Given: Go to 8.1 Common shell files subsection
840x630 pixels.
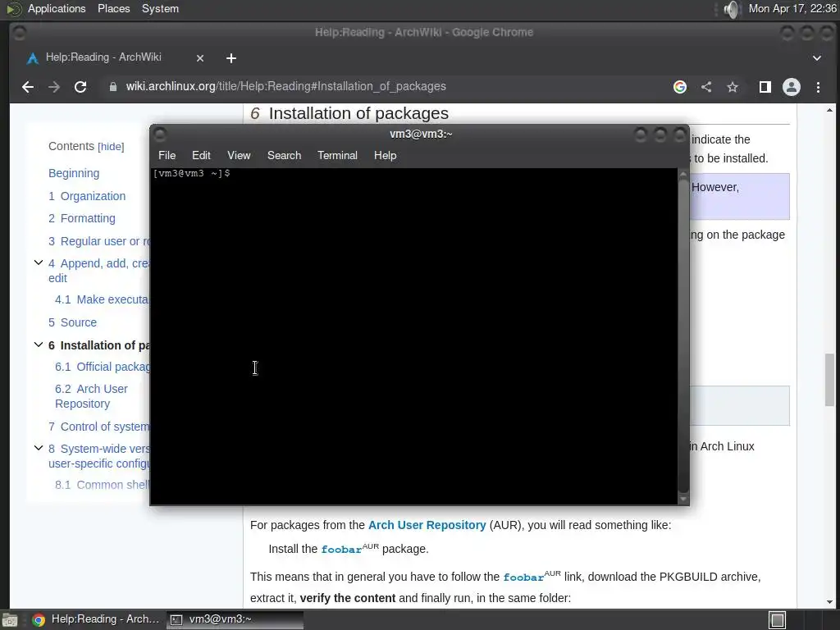Looking at the screenshot, I should tap(103, 486).
